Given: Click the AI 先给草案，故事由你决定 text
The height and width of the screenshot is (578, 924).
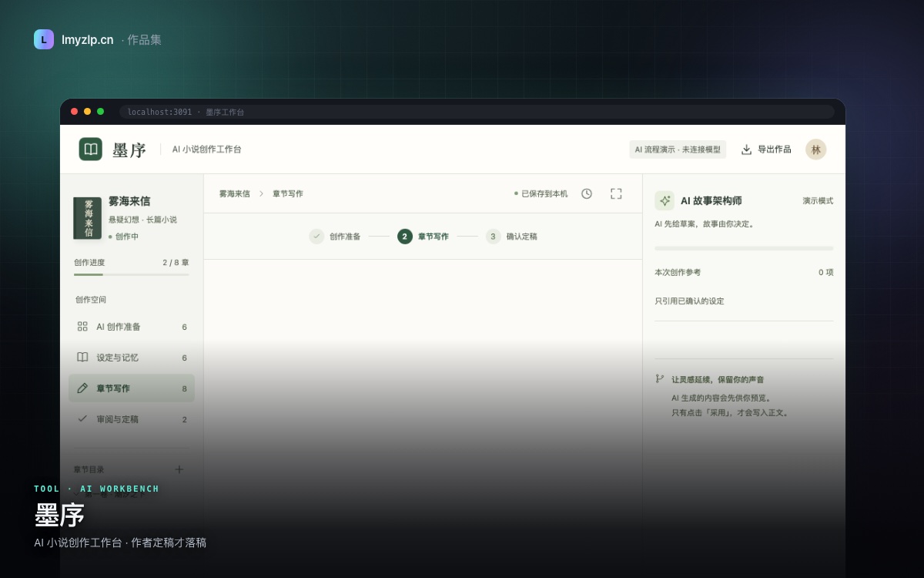Looking at the screenshot, I should click(705, 224).
